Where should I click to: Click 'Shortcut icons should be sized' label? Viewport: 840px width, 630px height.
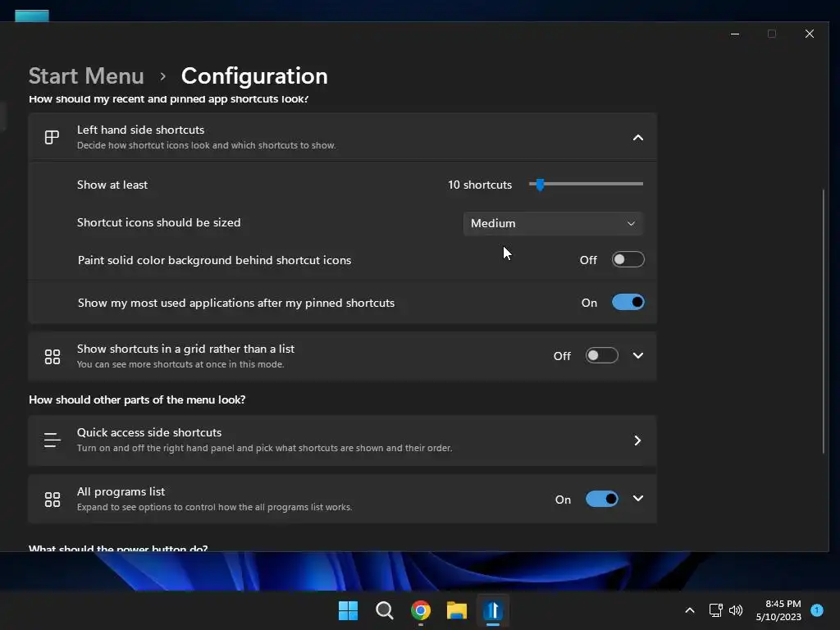158,222
